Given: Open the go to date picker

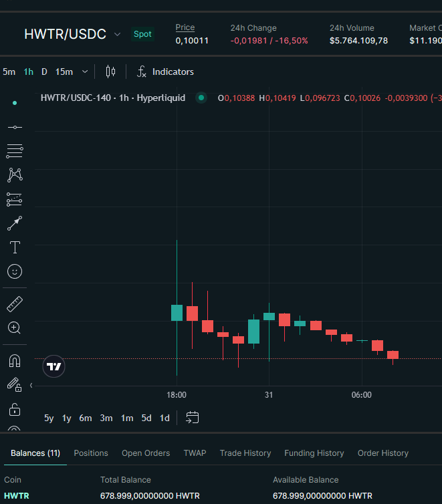Looking at the screenshot, I should pos(192,418).
